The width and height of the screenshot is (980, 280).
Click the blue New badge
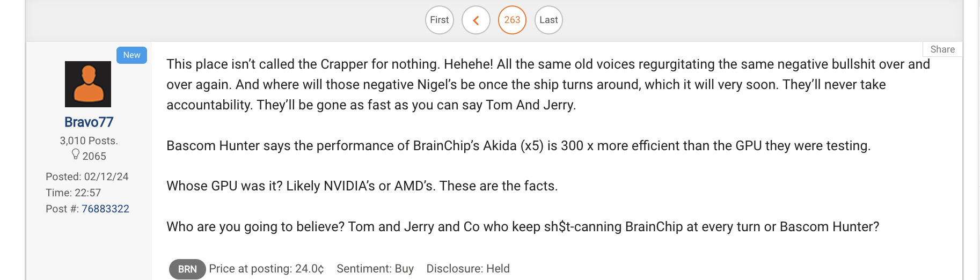(x=131, y=55)
